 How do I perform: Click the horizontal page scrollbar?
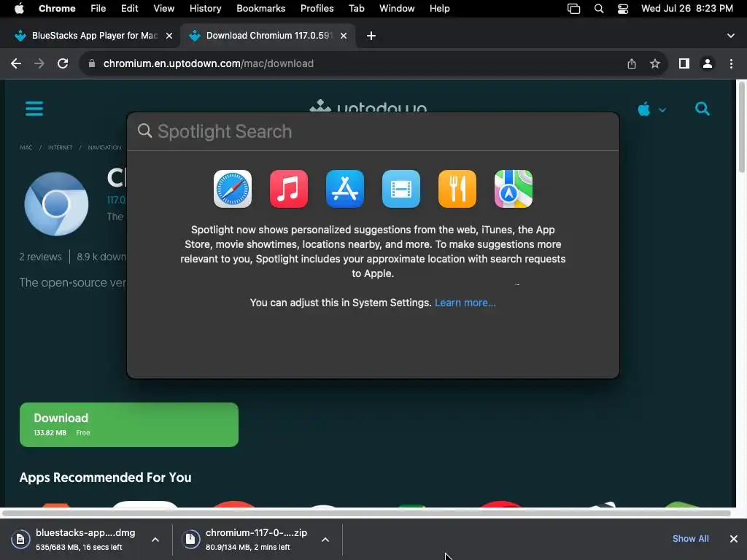[x=366, y=513]
